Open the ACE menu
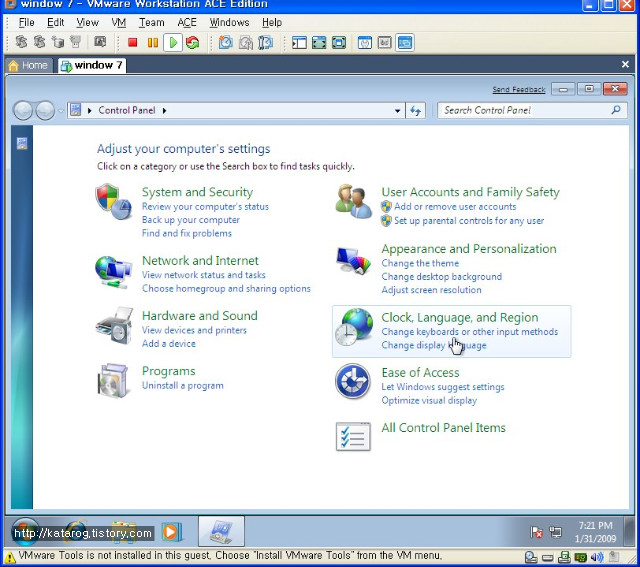This screenshot has width=640, height=567. click(x=187, y=22)
